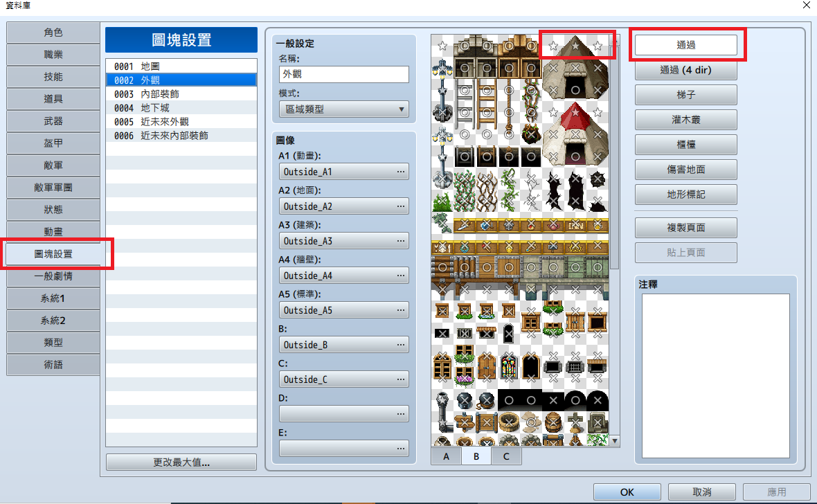Click the 複製頁面 copy page button
Image resolution: width=817 pixels, height=504 pixels.
[x=685, y=228]
